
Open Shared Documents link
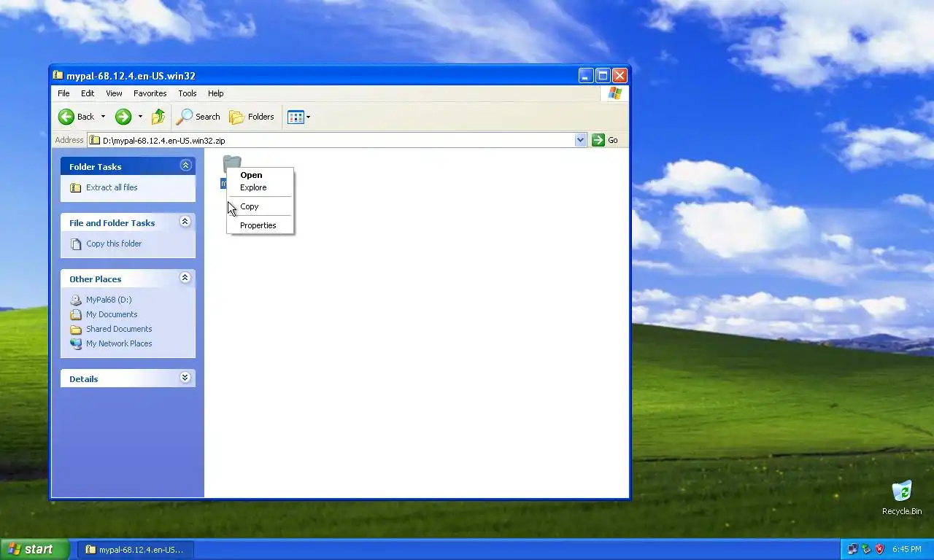point(119,329)
